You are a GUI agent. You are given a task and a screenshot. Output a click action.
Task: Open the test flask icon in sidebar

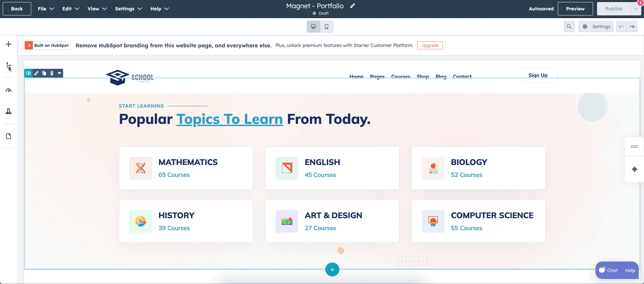(x=9, y=111)
